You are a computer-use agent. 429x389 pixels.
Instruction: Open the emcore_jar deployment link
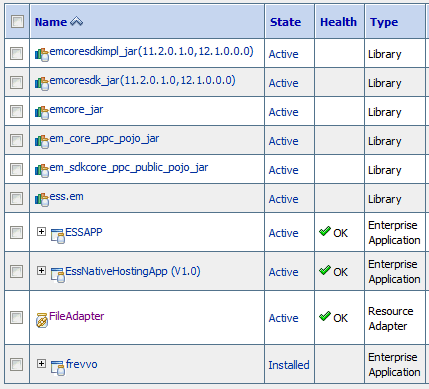(76, 109)
